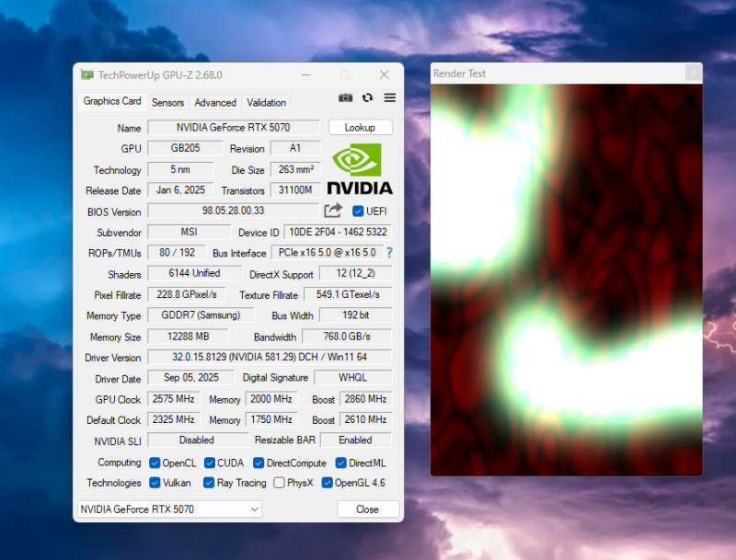Close the GPU-Z window with X

coord(384,74)
